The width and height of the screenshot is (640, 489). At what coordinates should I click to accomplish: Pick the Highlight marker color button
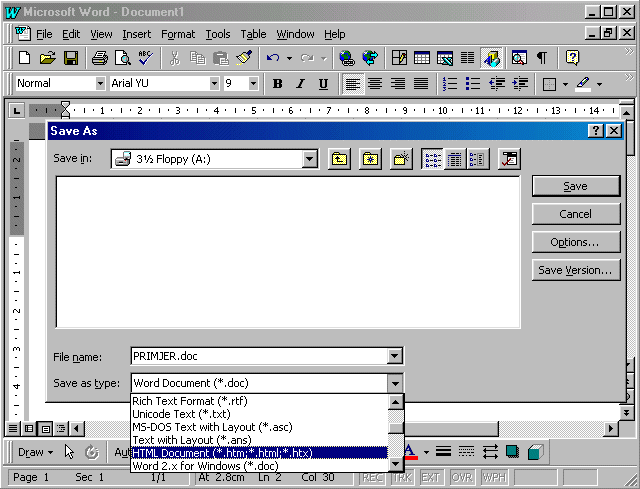583,84
